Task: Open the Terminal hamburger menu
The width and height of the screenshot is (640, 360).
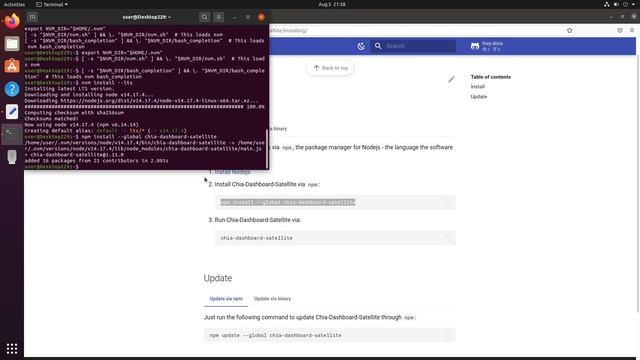Action: tap(219, 17)
